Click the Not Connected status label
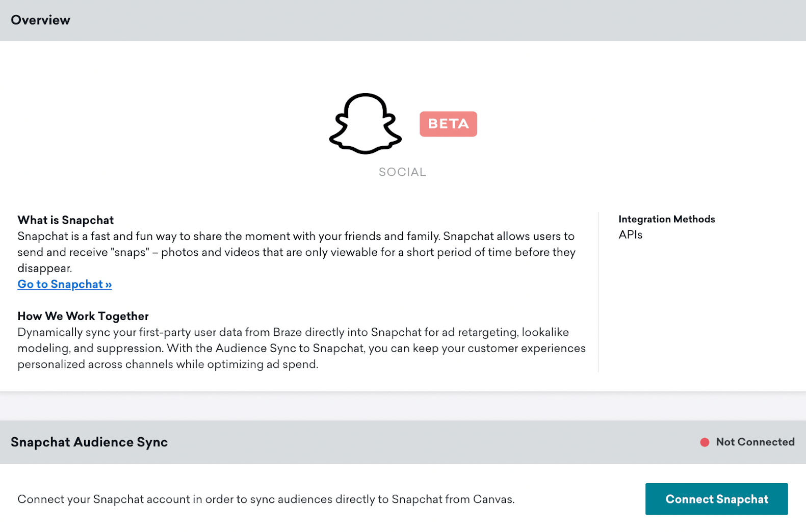This screenshot has height=532, width=806. pyautogui.click(x=754, y=442)
